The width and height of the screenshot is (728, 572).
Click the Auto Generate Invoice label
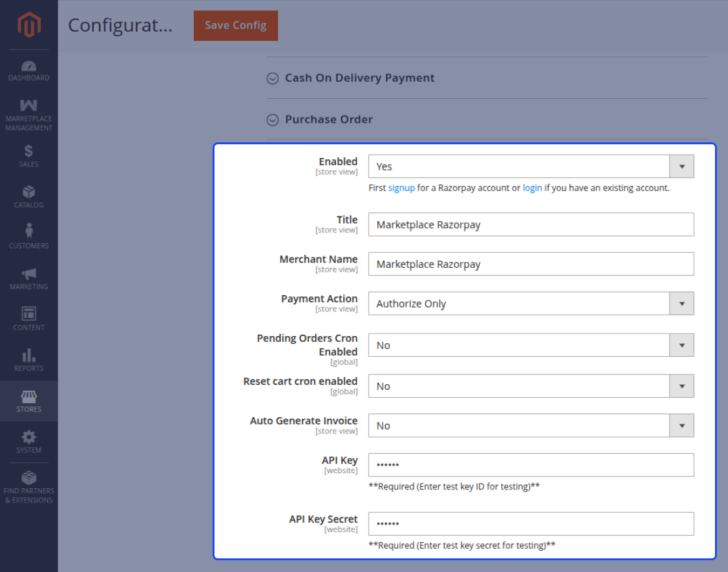(x=304, y=421)
